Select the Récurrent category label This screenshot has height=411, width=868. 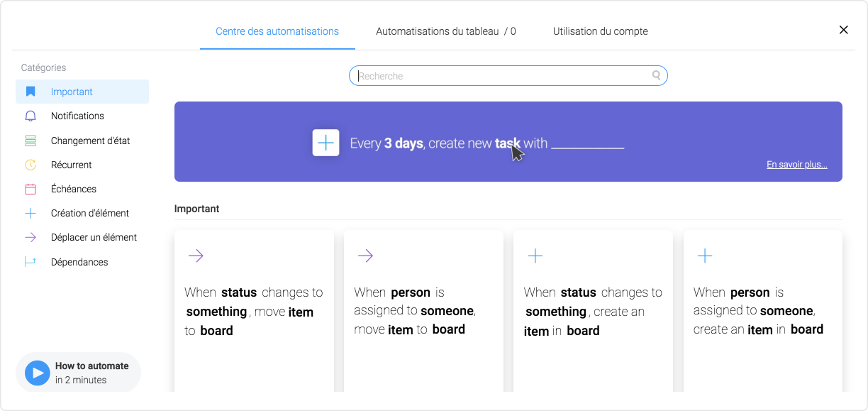pos(72,165)
